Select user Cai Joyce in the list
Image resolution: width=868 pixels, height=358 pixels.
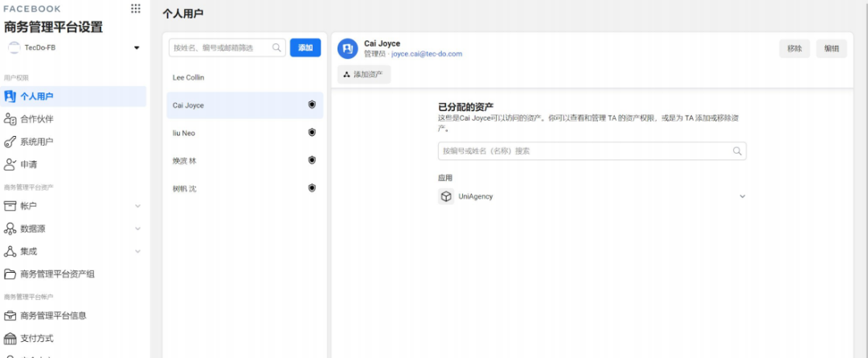(x=244, y=105)
